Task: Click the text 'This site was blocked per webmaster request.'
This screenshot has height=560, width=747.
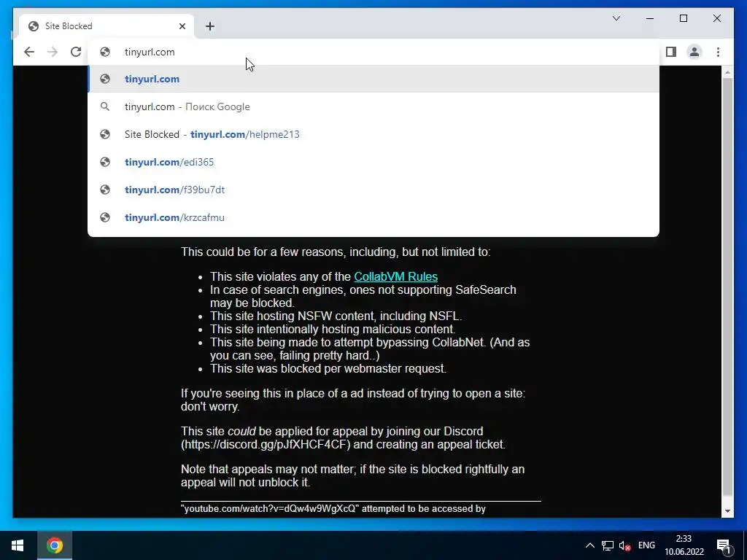Action: [328, 368]
